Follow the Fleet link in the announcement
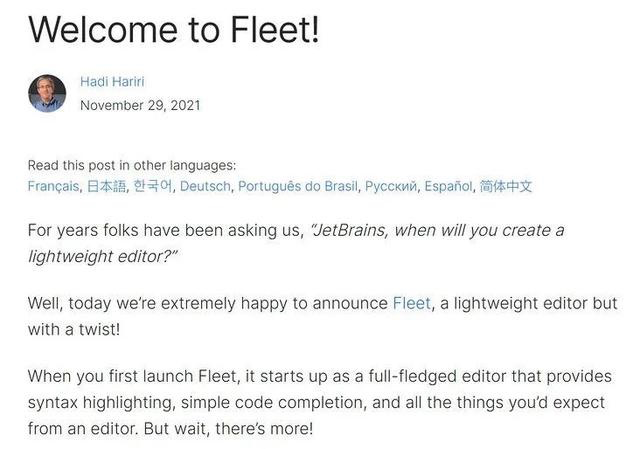Image resolution: width=640 pixels, height=449 pixels. pyautogui.click(x=411, y=303)
